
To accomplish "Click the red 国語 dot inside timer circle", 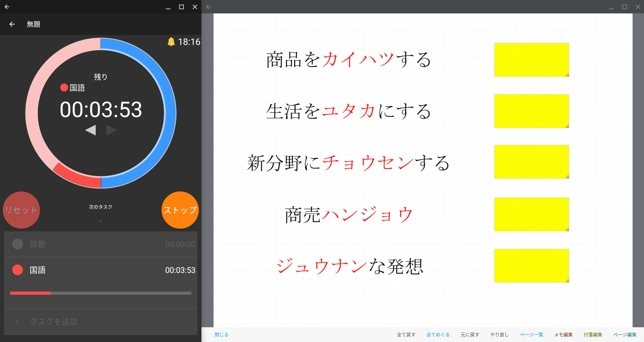I will [64, 88].
